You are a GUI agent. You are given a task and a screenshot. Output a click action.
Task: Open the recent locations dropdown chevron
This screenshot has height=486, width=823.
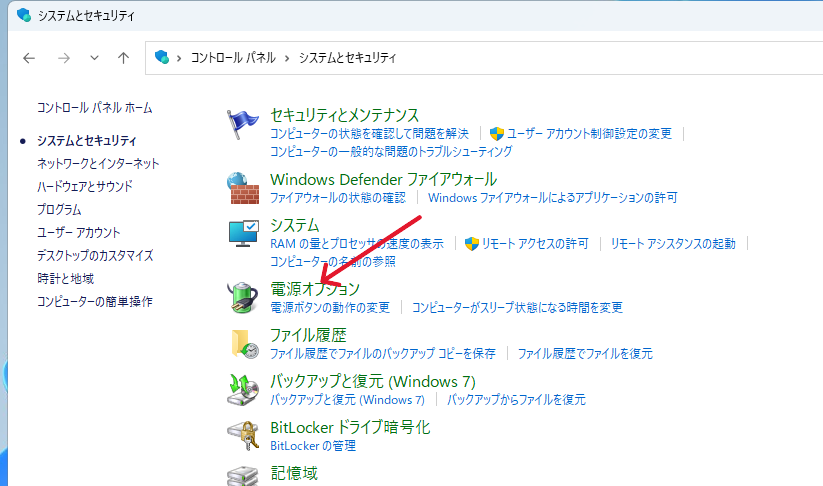tap(94, 58)
